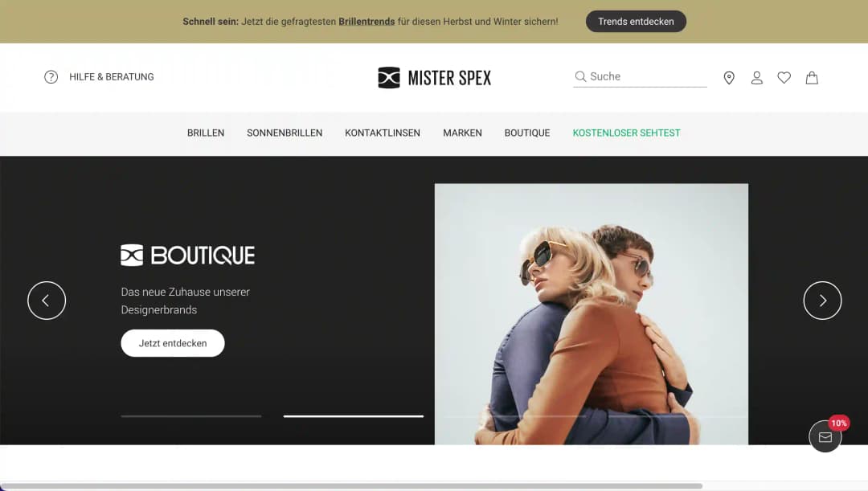Select Kostenloser Sehtest navigation item
The height and width of the screenshot is (491, 868).
[x=626, y=133]
